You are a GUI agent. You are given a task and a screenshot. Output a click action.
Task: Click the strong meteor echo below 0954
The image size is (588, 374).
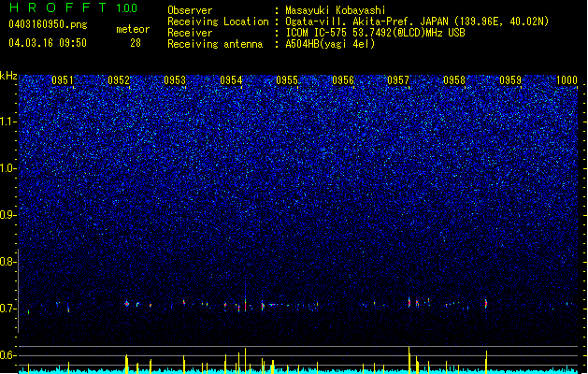(x=245, y=304)
